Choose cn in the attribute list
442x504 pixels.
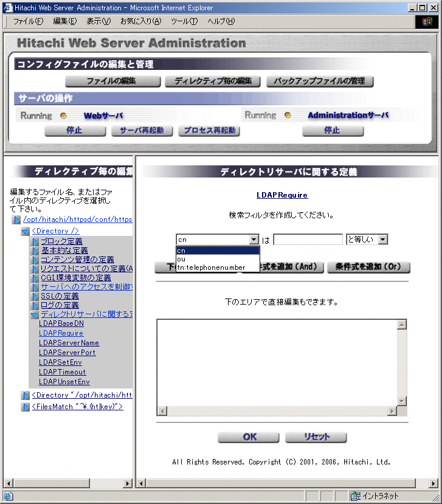tap(218, 250)
